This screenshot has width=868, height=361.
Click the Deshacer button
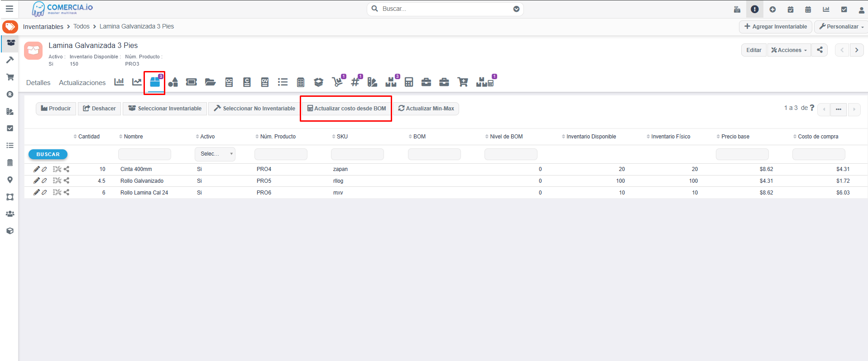[x=99, y=109]
